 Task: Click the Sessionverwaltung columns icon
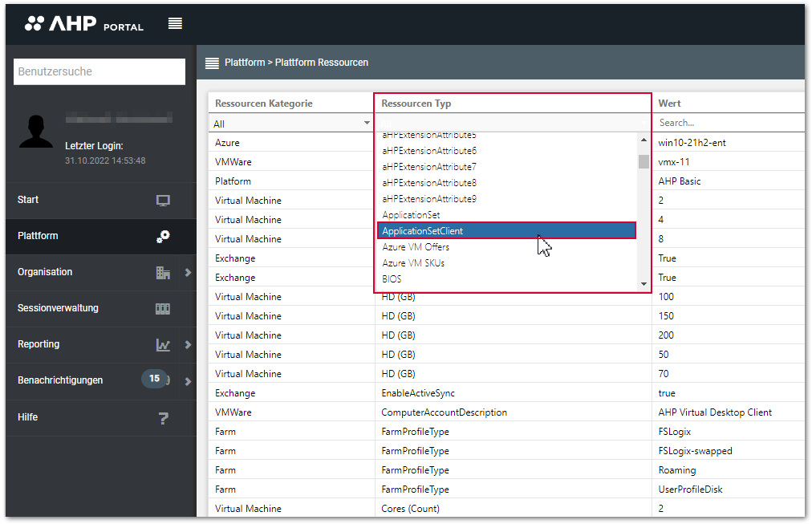[163, 309]
